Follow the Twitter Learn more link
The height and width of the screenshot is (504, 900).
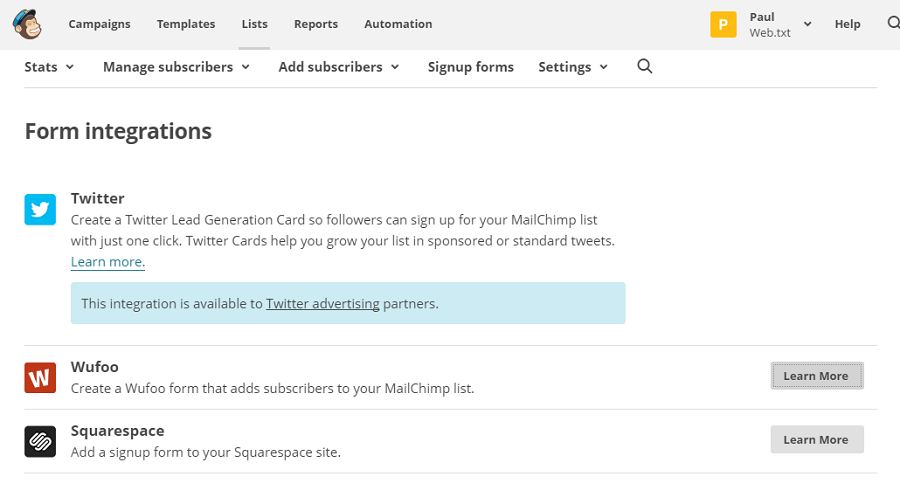tap(108, 262)
